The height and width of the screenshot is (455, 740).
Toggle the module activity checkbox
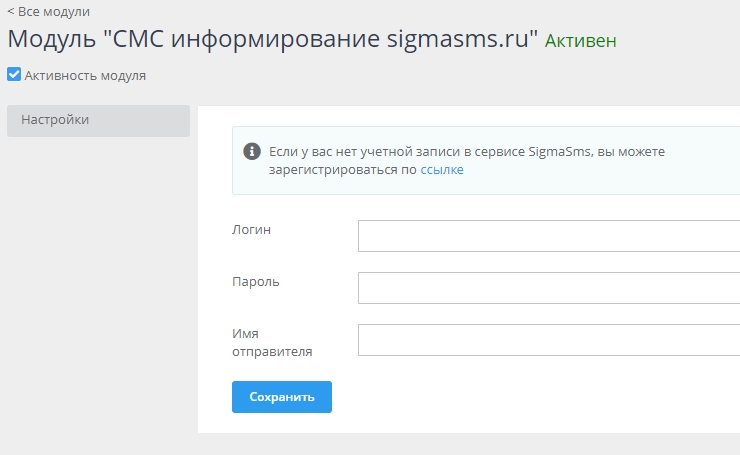(14, 74)
